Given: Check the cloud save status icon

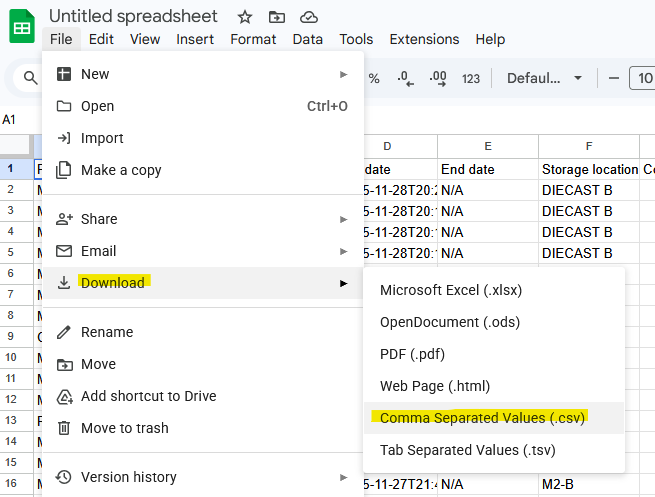Looking at the screenshot, I should 309,17.
